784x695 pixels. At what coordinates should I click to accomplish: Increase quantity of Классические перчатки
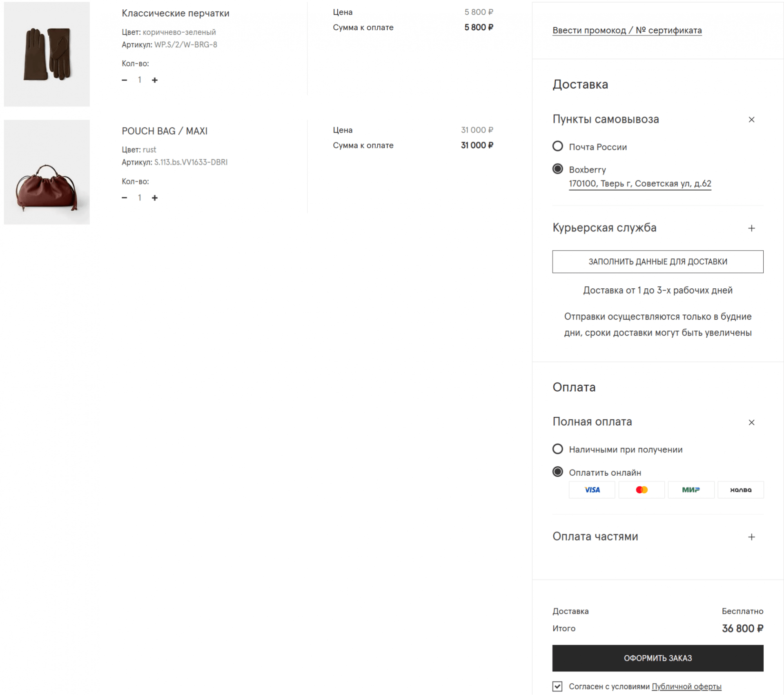tap(155, 80)
